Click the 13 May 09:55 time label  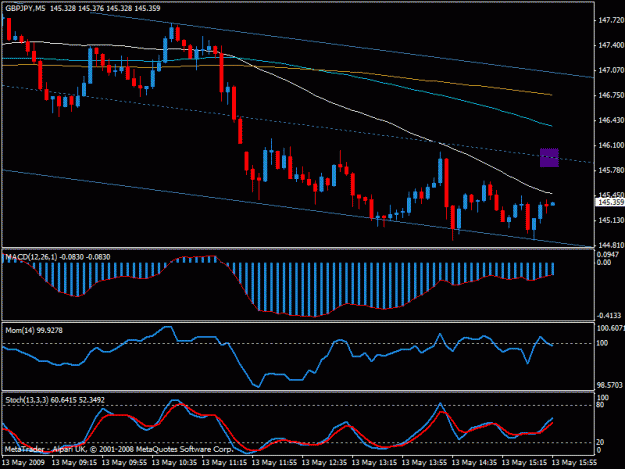pos(124,463)
